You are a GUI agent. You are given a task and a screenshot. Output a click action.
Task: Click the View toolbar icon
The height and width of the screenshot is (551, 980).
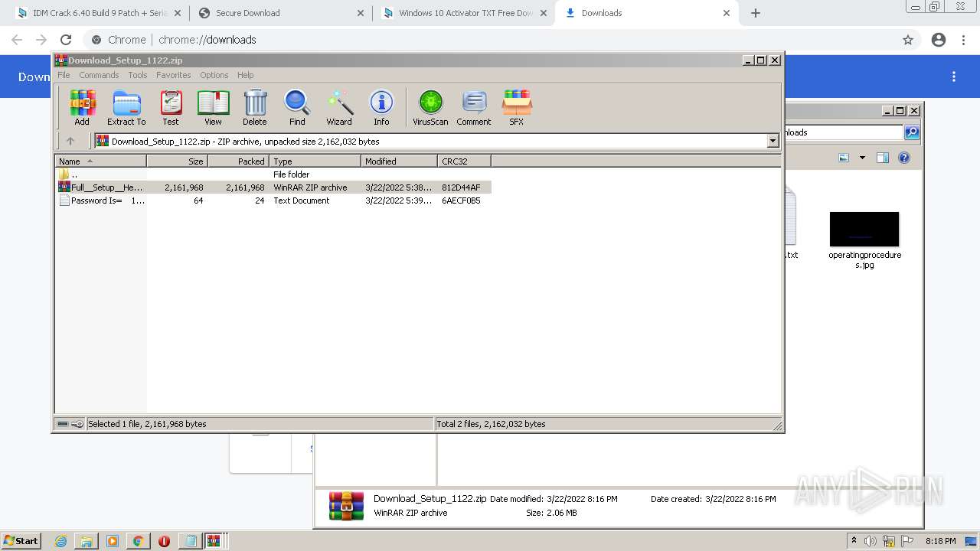point(213,107)
